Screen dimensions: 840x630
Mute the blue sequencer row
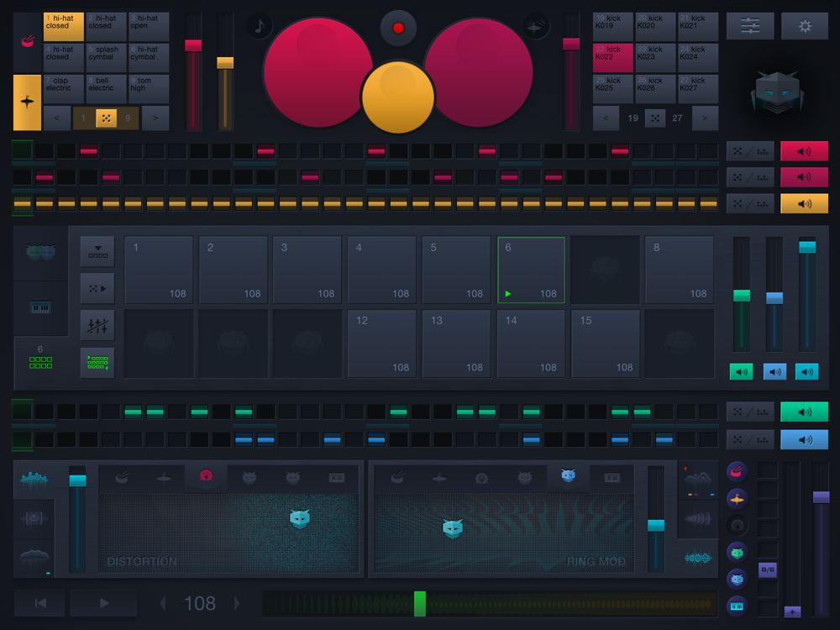pyautogui.click(x=804, y=440)
